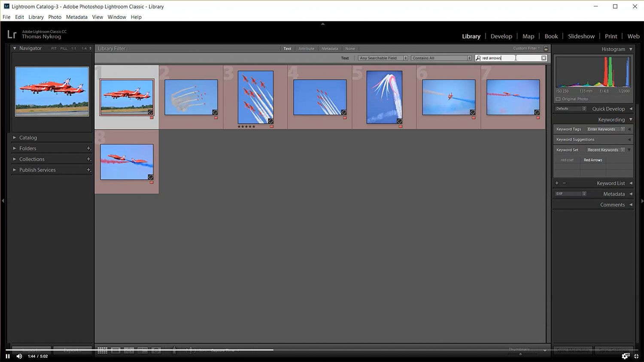
Task: Enable the Original Photo checkbox
Action: (558, 99)
